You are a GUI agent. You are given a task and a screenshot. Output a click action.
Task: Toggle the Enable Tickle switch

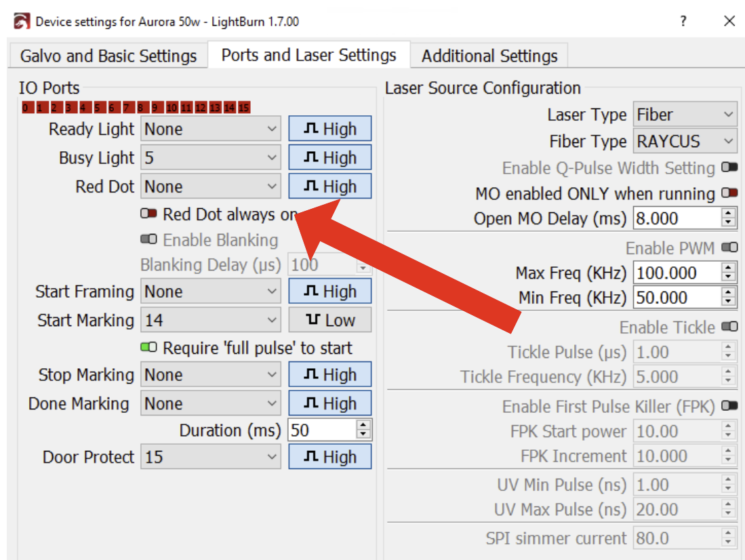point(729,326)
